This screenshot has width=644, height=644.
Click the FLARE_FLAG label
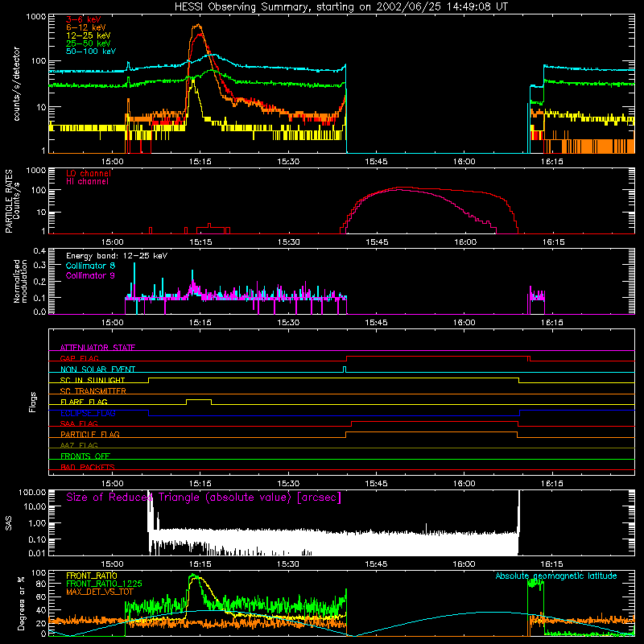(84, 402)
